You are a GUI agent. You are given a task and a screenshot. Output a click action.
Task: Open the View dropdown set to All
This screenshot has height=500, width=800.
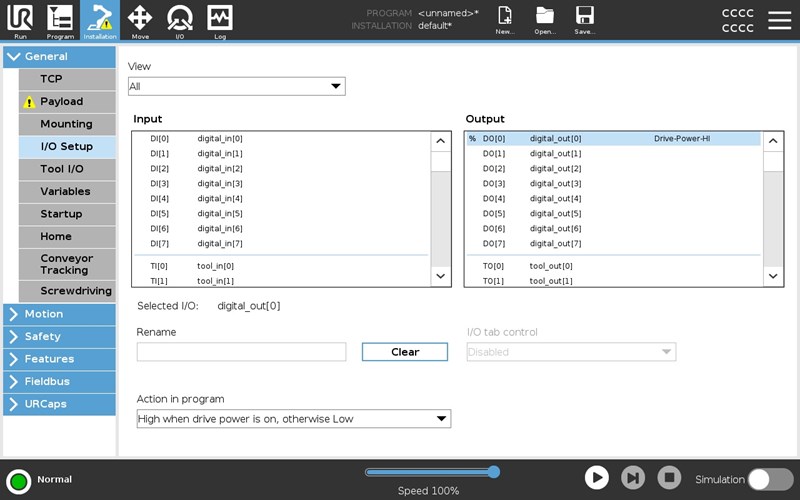pyautogui.click(x=236, y=87)
